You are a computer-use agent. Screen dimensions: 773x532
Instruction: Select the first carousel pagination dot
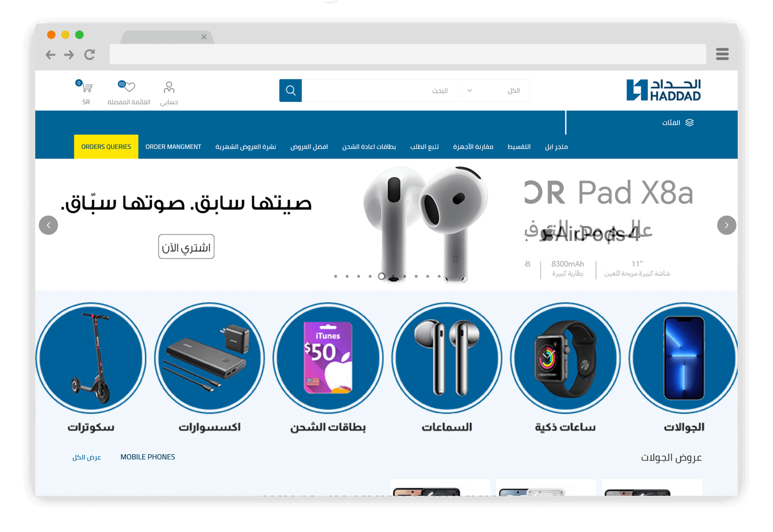336,276
